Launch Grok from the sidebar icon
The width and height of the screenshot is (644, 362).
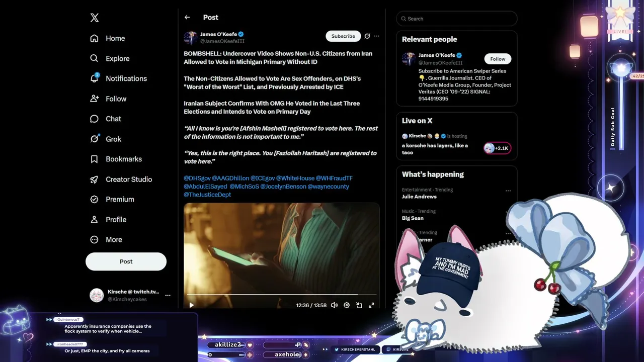coord(94,139)
